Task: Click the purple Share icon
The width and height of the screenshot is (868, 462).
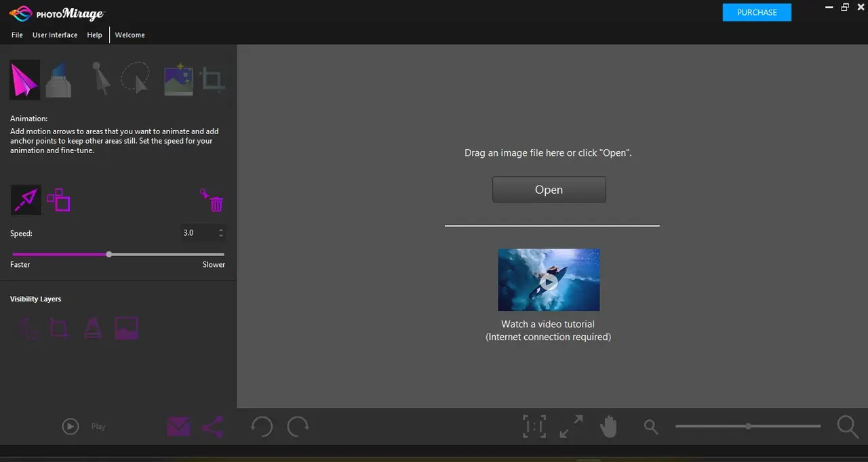Action: (x=212, y=427)
